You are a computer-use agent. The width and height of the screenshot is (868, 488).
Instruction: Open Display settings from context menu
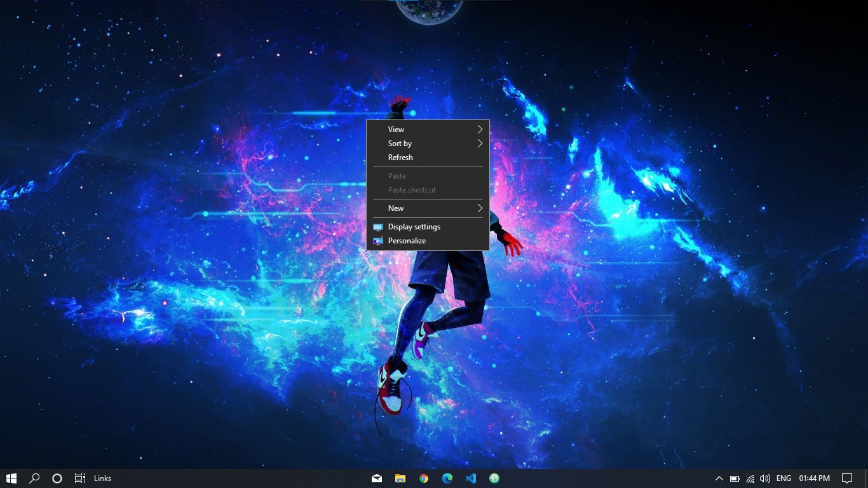(x=428, y=227)
